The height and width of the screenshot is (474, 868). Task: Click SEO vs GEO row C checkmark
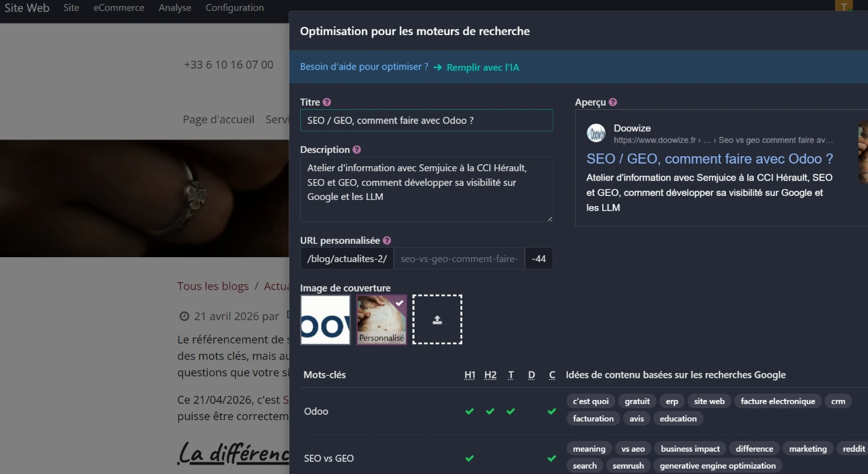pyautogui.click(x=552, y=459)
